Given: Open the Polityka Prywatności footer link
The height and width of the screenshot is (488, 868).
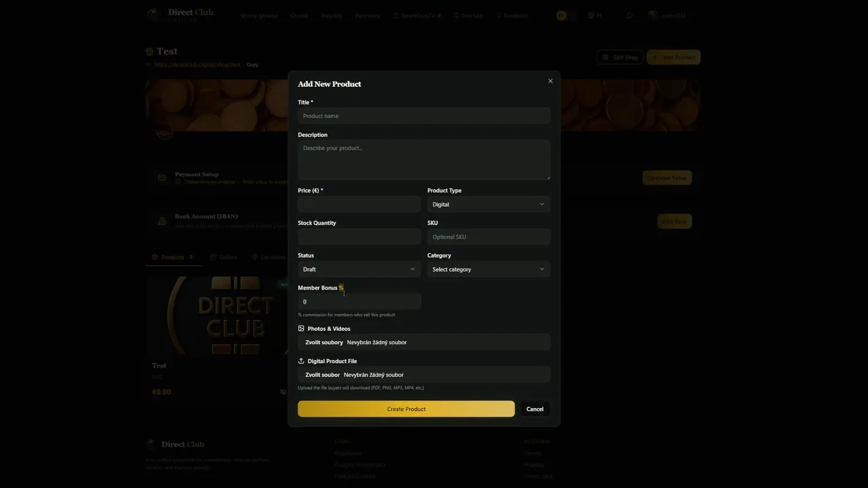Looking at the screenshot, I should [359, 465].
